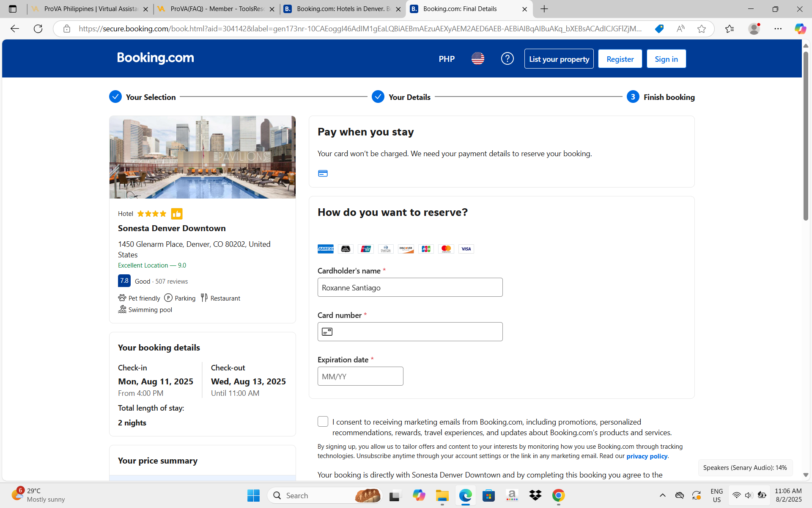Viewport: 812px width, 508px height.
Task: Click the credit card icon under Pay when you stay
Action: pos(323,173)
